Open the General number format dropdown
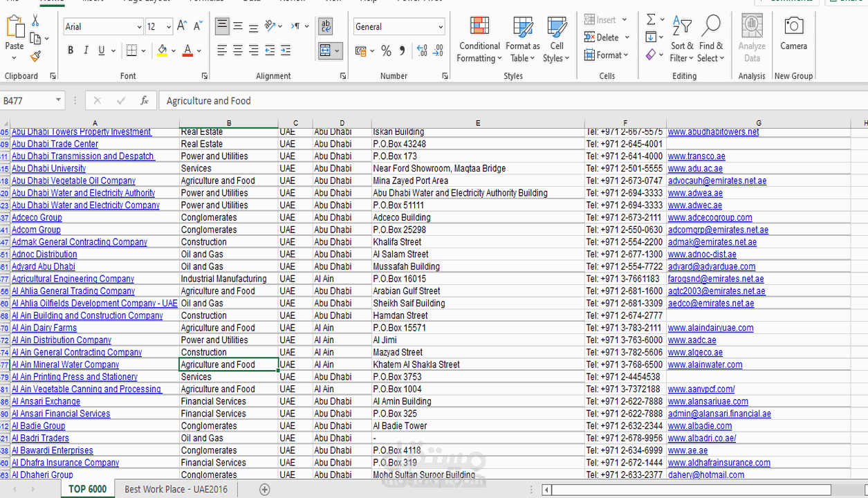868x498 pixels. coord(441,27)
